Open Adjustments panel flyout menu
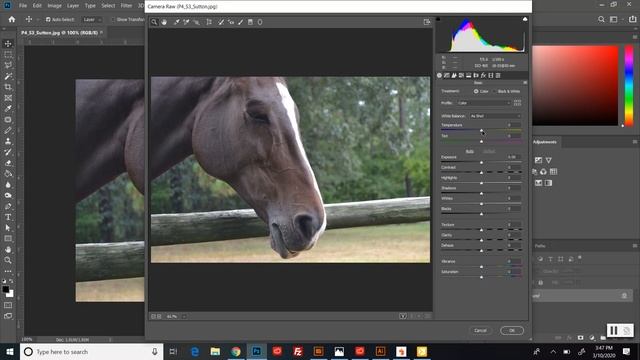This screenshot has width=640, height=360. tap(635, 142)
